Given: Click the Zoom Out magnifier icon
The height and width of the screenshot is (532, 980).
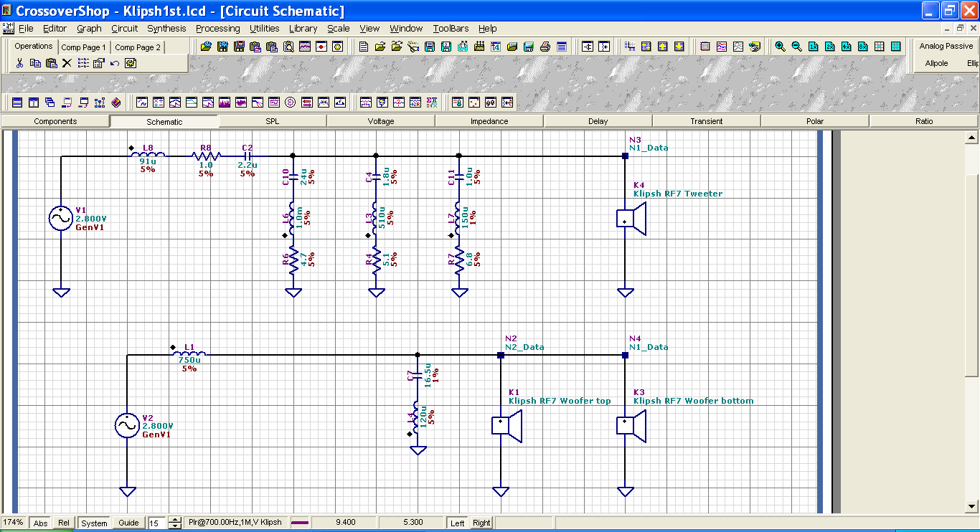Looking at the screenshot, I should tap(796, 47).
